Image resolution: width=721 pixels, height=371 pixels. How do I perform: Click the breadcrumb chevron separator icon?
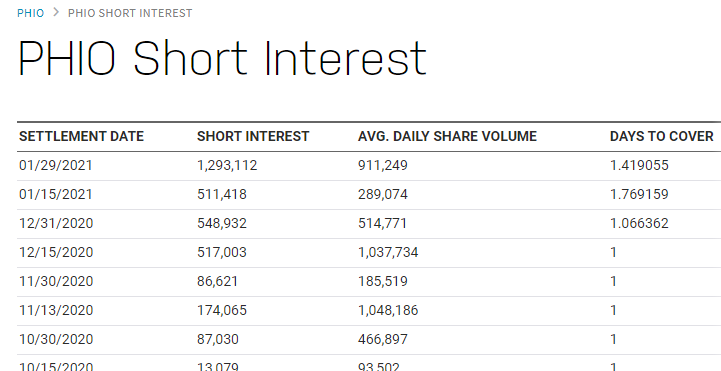(56, 12)
